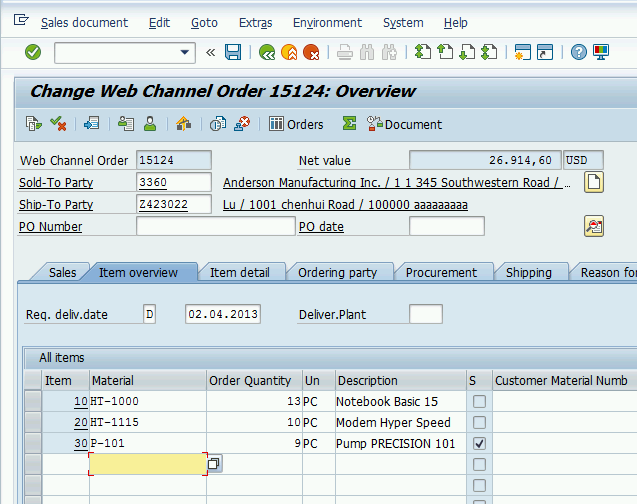Click the green Enter checkmark icon
637x504 pixels.
click(33, 52)
